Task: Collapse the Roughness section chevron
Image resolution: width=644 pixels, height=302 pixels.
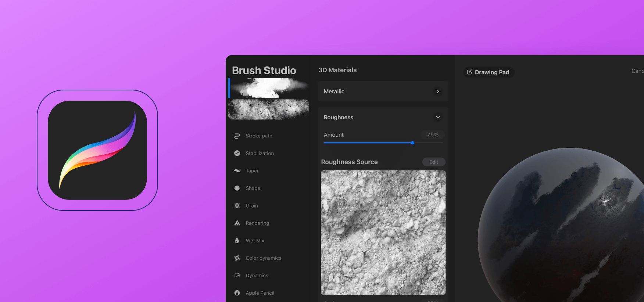Action: pyautogui.click(x=438, y=117)
